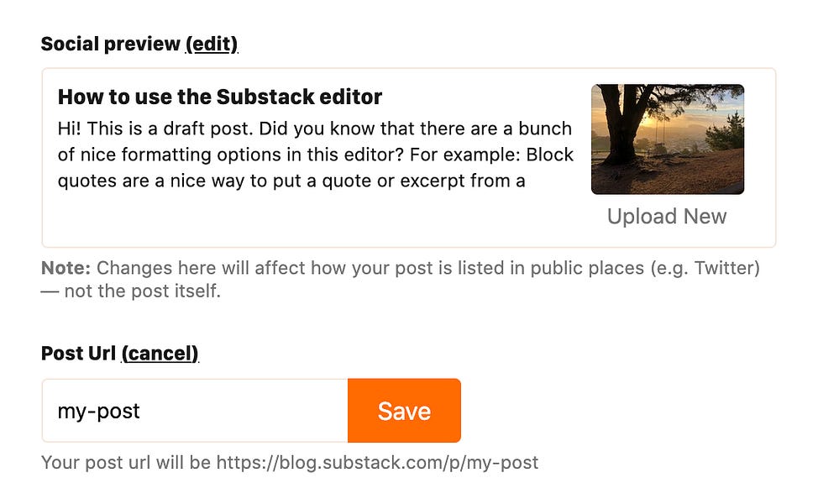Click the sunset tree preview thumbnail
818x504 pixels.
tap(667, 137)
